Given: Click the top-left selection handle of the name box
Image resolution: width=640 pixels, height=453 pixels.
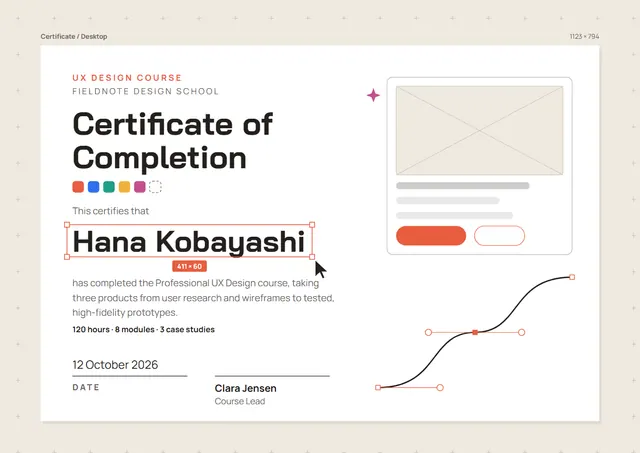Looking at the screenshot, I should [x=67, y=224].
